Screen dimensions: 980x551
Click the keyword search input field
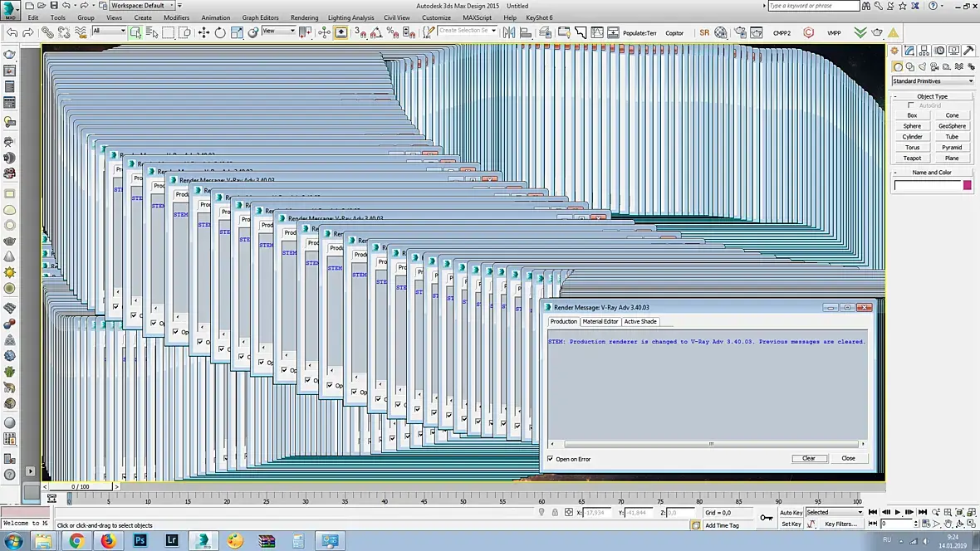(814, 6)
